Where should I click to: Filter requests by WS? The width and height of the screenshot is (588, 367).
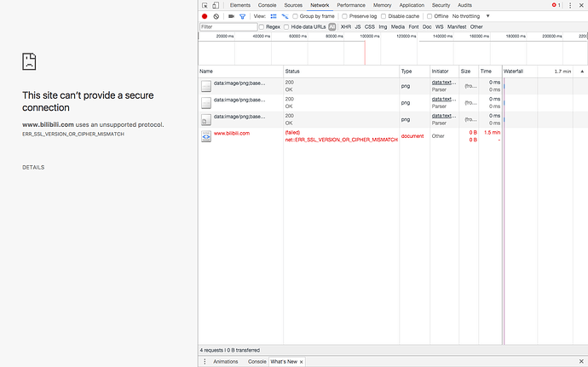pos(440,27)
